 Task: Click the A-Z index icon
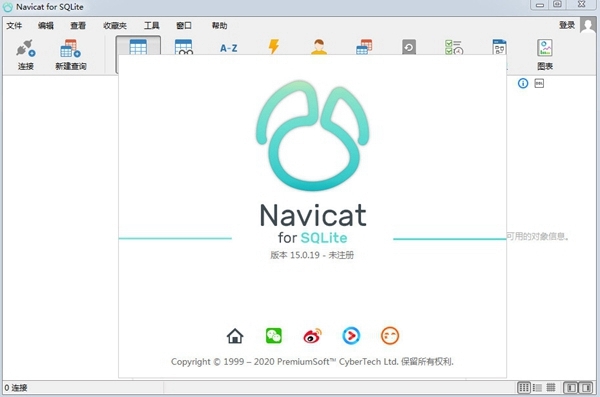pos(228,48)
